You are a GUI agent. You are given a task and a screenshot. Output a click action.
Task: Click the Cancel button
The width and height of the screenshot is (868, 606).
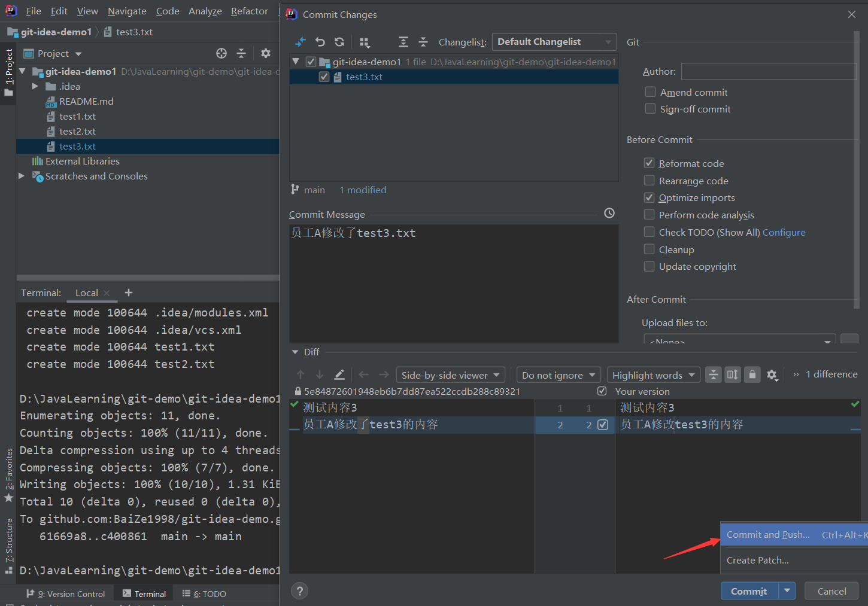831,591
